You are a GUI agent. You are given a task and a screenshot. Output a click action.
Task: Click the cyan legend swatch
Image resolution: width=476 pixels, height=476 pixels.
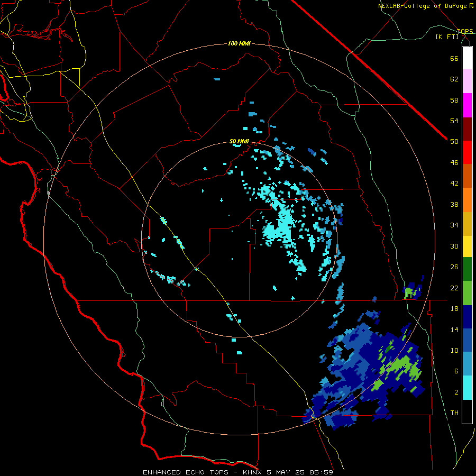(467, 388)
